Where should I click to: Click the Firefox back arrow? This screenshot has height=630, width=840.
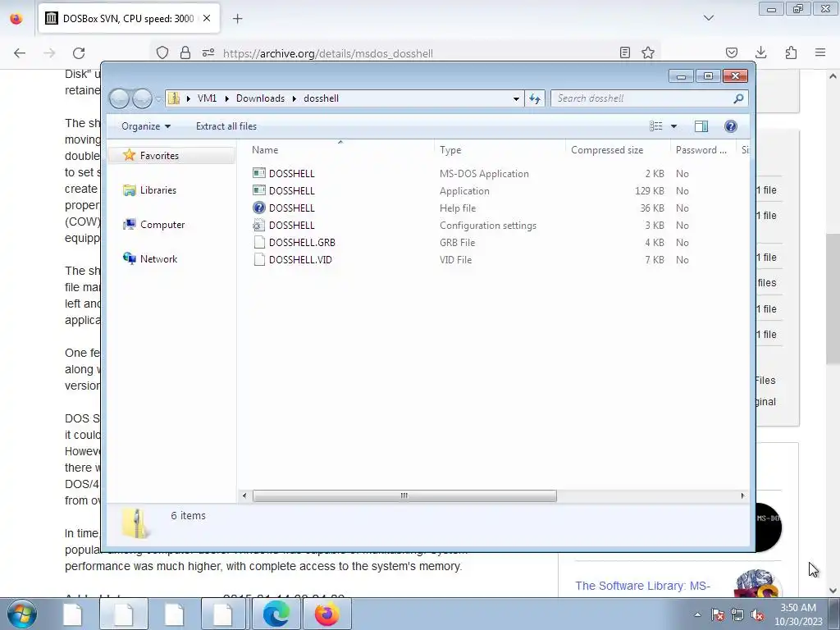coord(20,52)
